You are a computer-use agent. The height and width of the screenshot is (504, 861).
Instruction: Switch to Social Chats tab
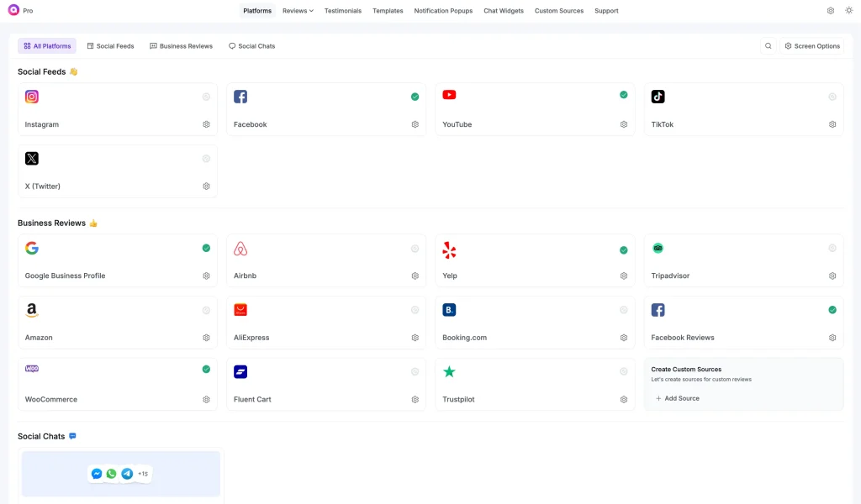252,46
